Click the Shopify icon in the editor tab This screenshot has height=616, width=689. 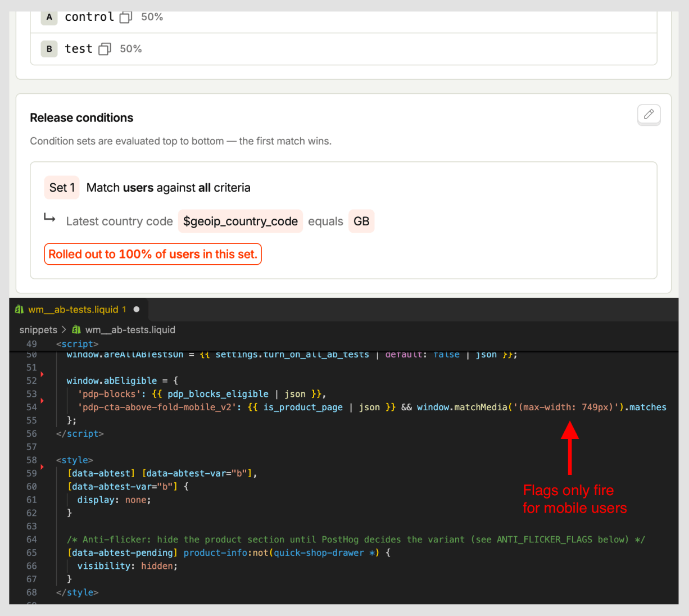tap(20, 309)
